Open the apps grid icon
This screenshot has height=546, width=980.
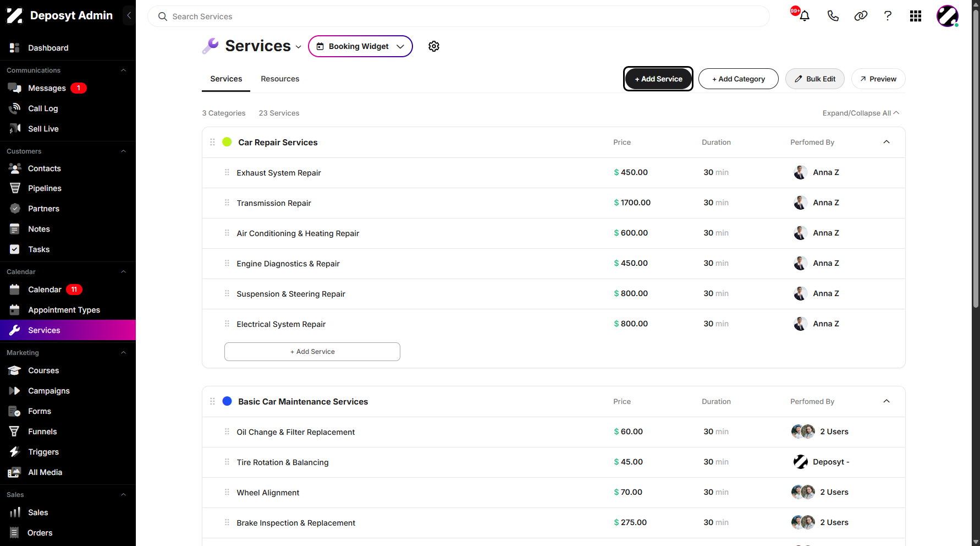(x=916, y=16)
